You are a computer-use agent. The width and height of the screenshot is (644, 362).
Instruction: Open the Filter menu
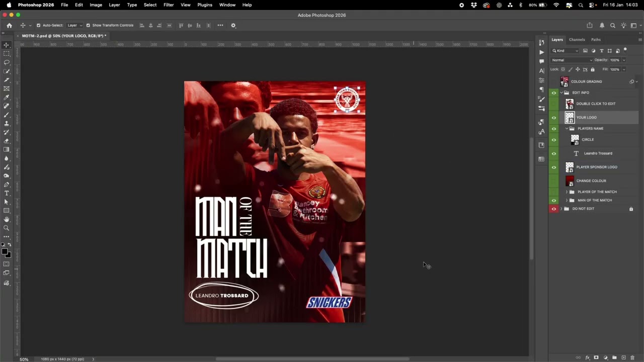point(169,5)
